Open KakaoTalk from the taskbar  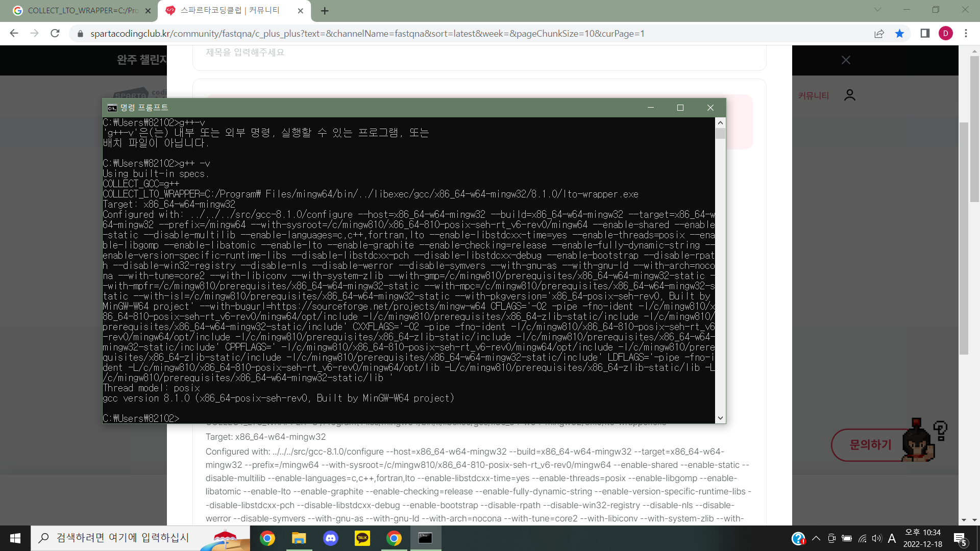click(362, 538)
